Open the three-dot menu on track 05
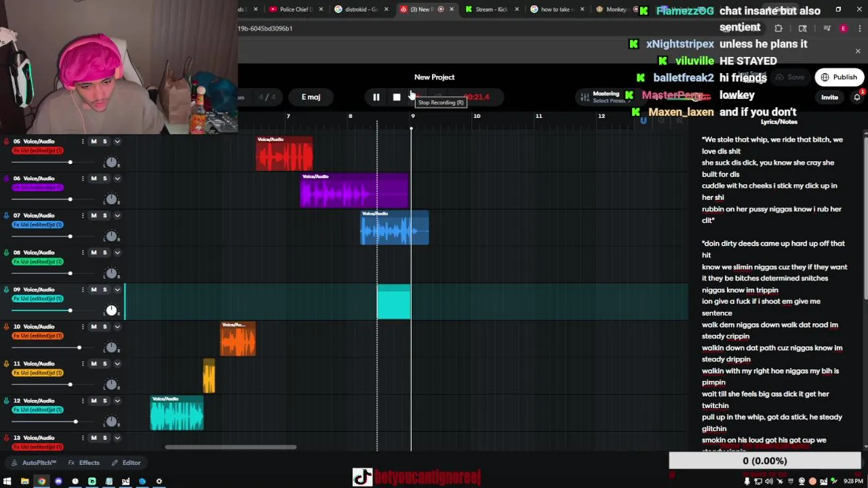 [x=83, y=142]
